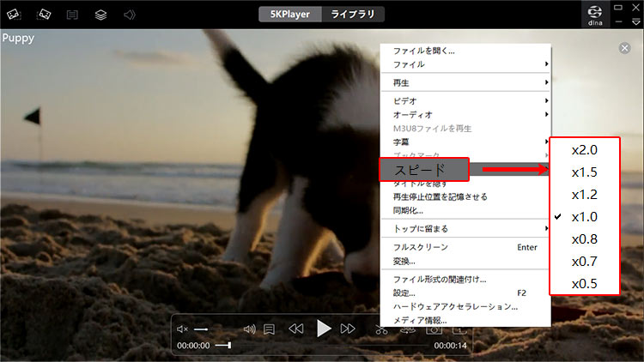Open the scissors cut video tool

[x=381, y=329]
